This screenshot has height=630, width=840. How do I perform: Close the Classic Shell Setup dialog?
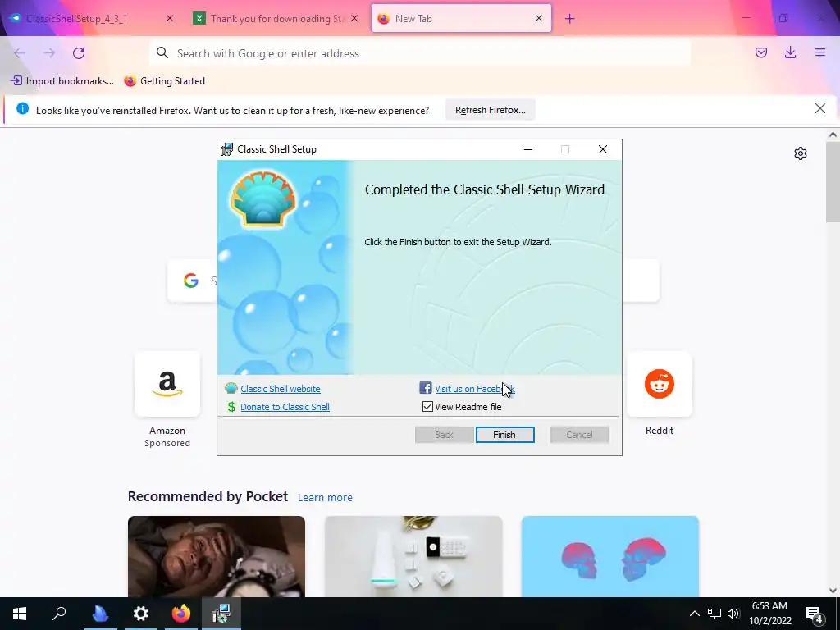[603, 149]
